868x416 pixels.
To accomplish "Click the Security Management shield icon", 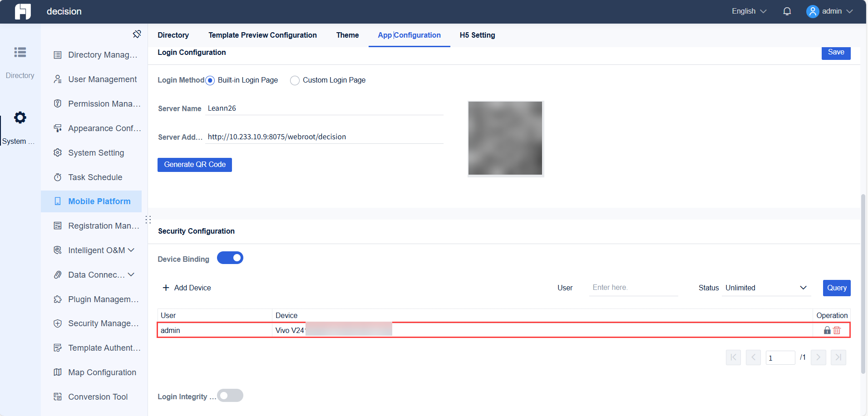I will (x=58, y=323).
